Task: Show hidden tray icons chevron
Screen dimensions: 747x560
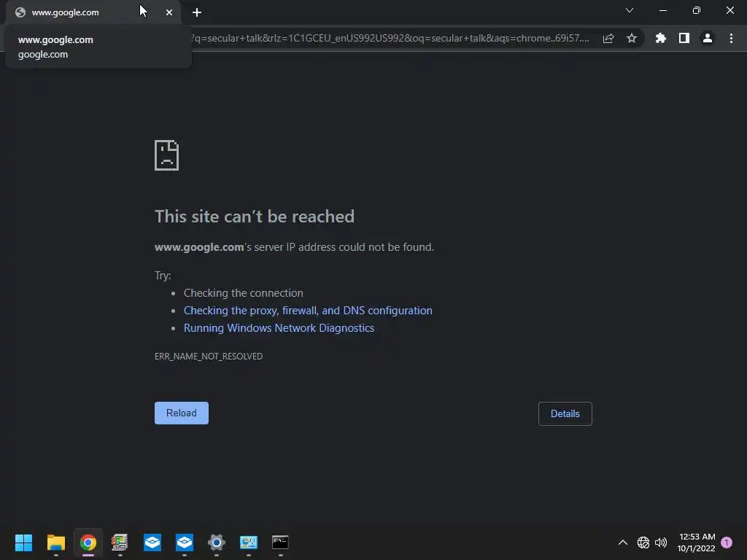Action: pos(623,542)
